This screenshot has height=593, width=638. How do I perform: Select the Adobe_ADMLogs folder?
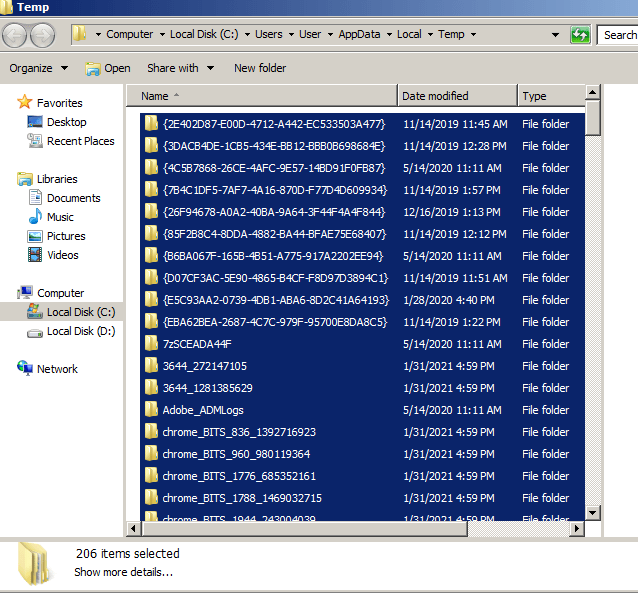tap(203, 410)
